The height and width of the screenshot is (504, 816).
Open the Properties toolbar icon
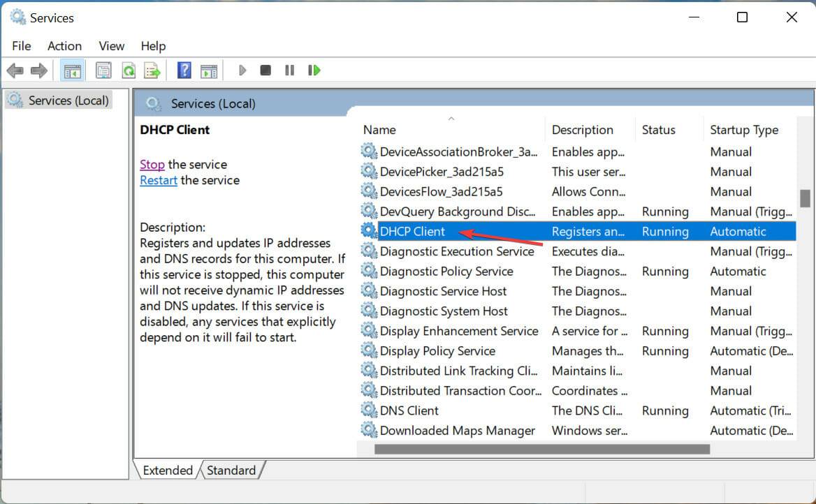[x=103, y=71]
